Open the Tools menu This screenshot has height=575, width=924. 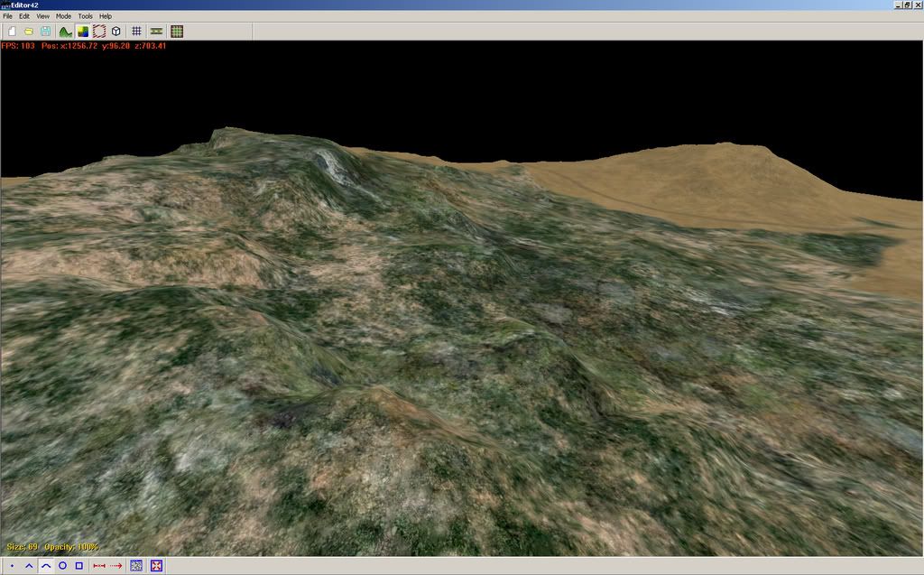(x=85, y=16)
